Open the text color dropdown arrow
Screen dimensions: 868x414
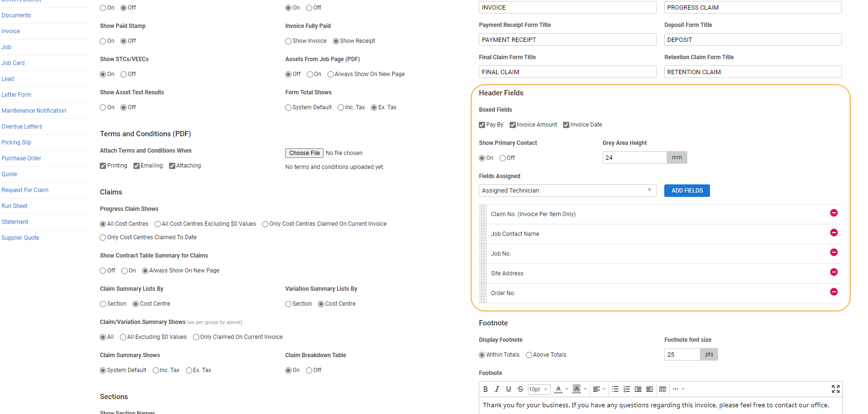pyautogui.click(x=567, y=389)
